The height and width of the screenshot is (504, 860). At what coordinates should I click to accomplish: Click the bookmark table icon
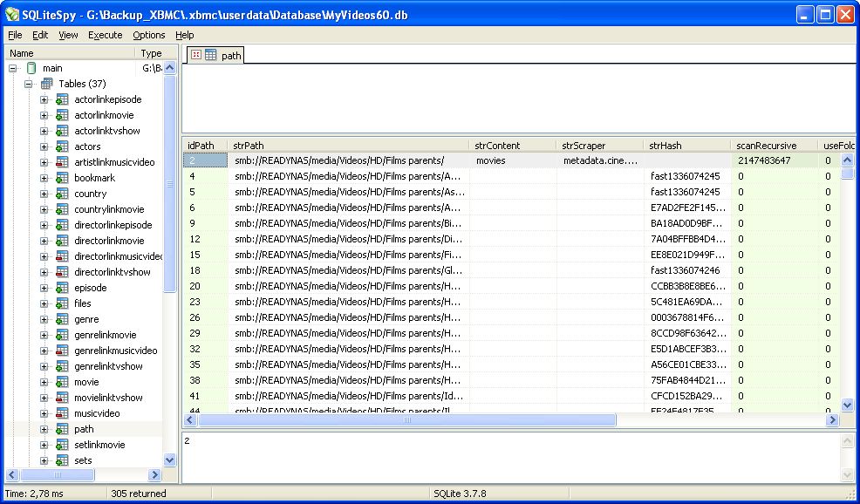click(x=63, y=178)
